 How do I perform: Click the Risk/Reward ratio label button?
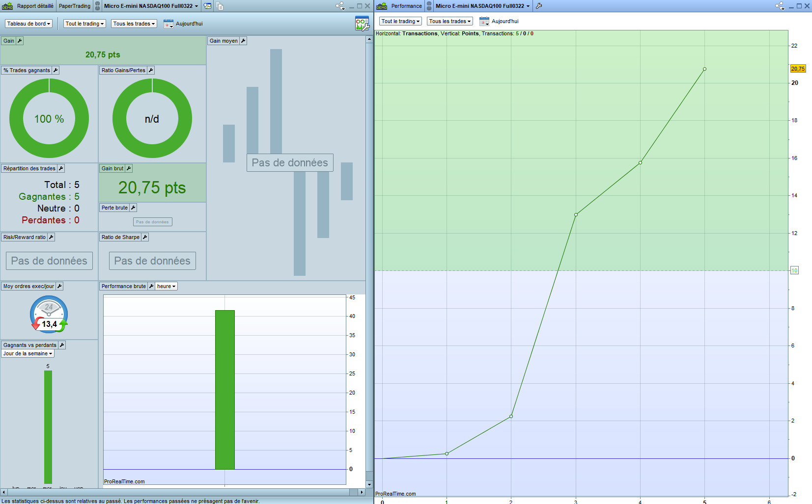[25, 237]
